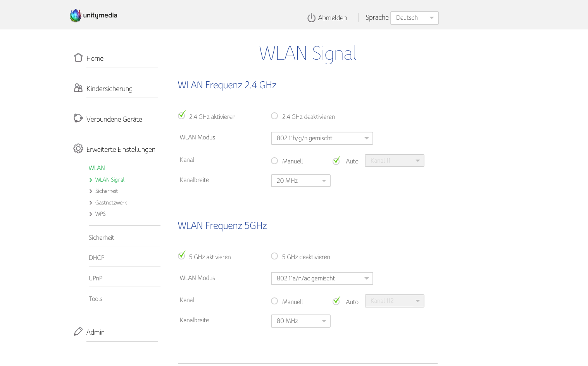588x366 pixels.
Task: Click the Unitymedia logo
Action: click(x=93, y=15)
